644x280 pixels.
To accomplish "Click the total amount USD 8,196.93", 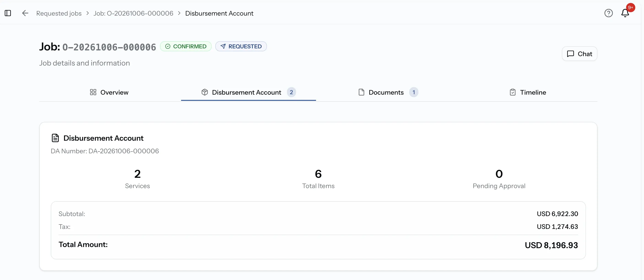I will [551, 245].
